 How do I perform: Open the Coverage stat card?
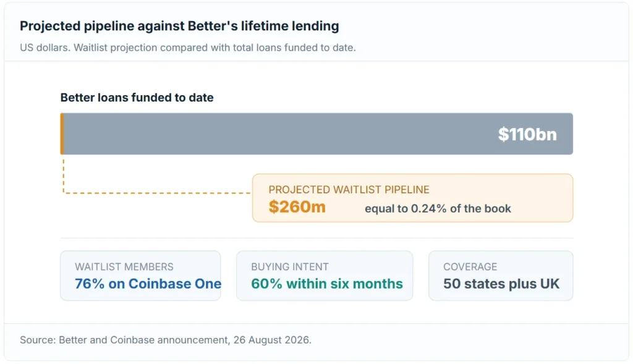(x=501, y=276)
